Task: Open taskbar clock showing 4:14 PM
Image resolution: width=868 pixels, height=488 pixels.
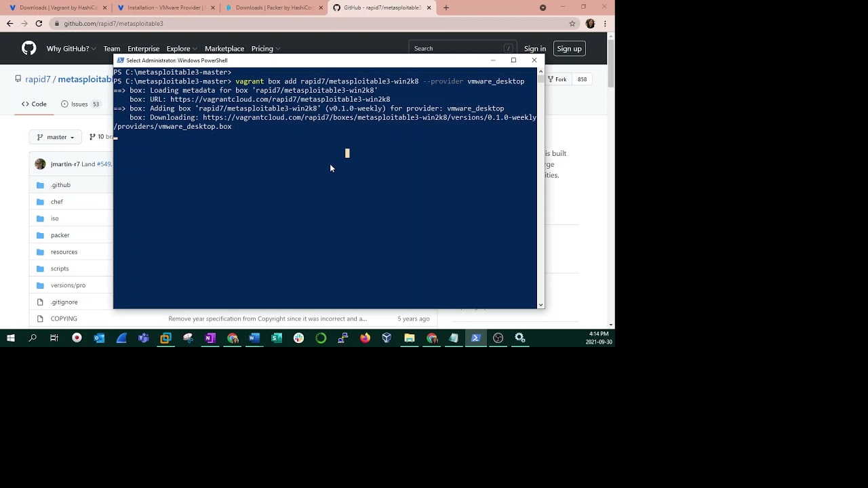Action: [x=599, y=338]
